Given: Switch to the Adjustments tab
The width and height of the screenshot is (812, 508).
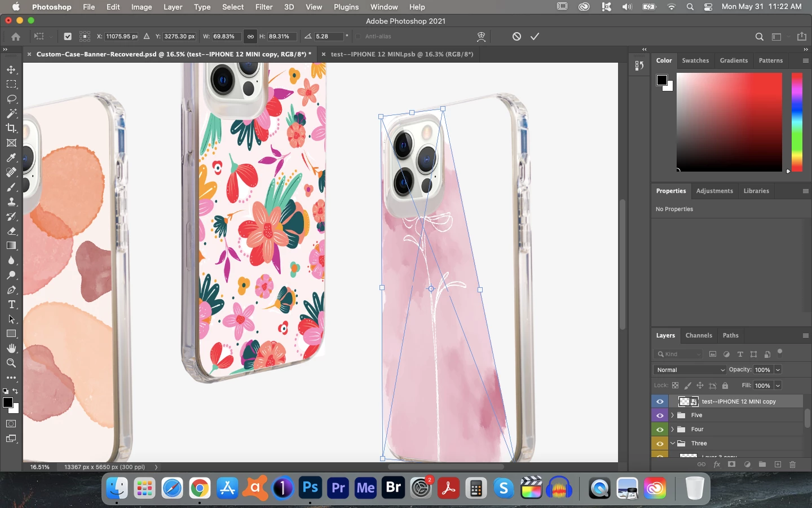Looking at the screenshot, I should point(714,191).
